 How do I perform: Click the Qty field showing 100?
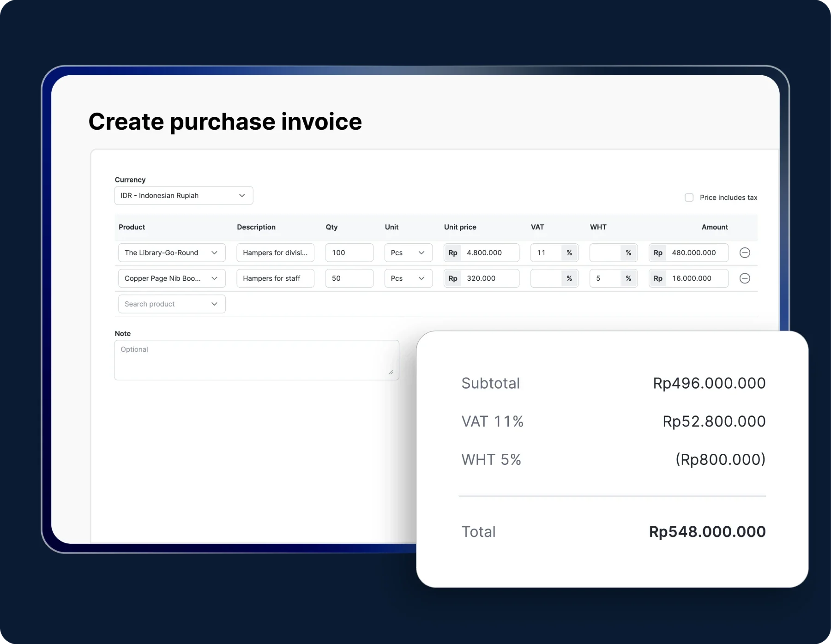tap(349, 253)
